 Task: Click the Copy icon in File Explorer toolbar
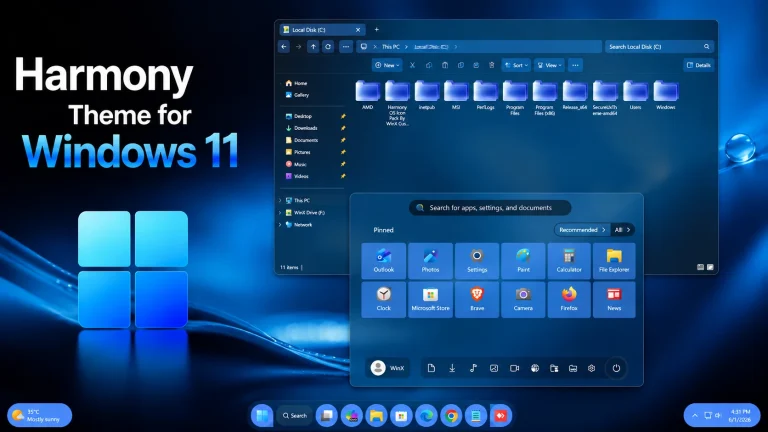[x=429, y=65]
